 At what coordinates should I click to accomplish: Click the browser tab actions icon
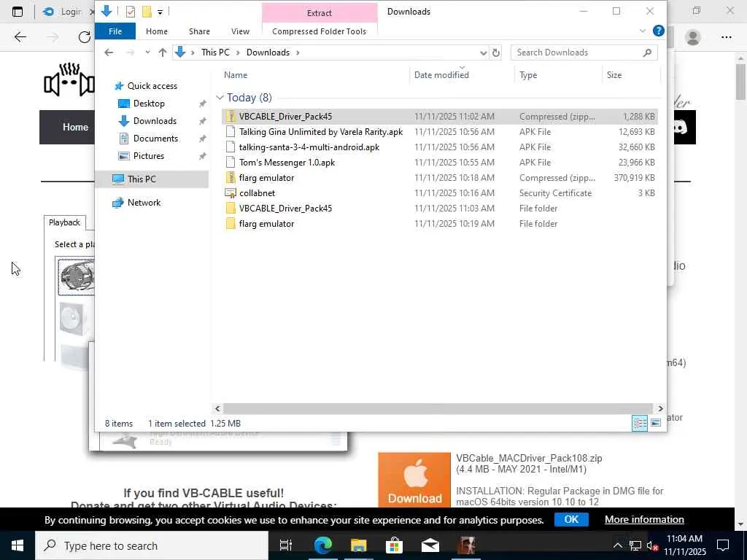[18, 12]
